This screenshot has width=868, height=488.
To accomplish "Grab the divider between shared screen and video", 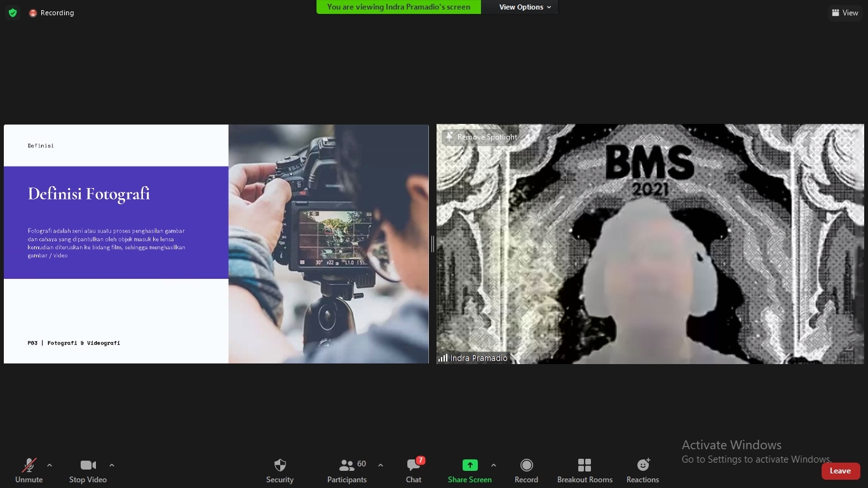I will 433,244.
